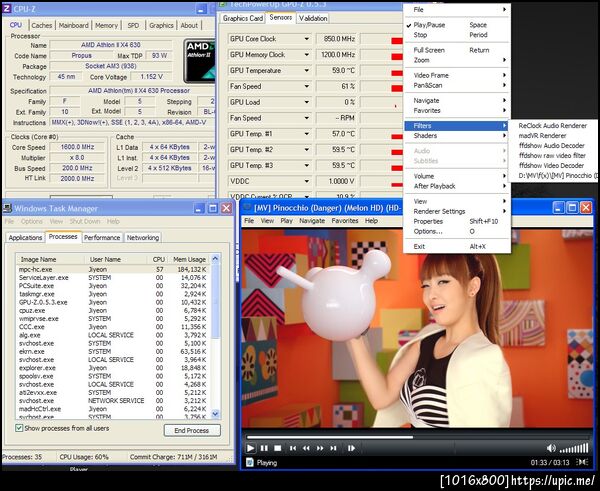
Task: Select explorer.exe process row
Action: pyautogui.click(x=113, y=368)
